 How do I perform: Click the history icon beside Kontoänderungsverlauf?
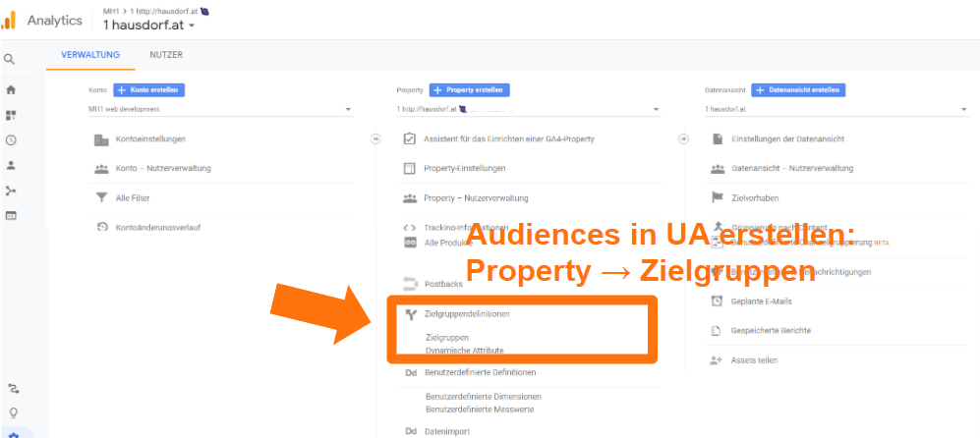[101, 227]
